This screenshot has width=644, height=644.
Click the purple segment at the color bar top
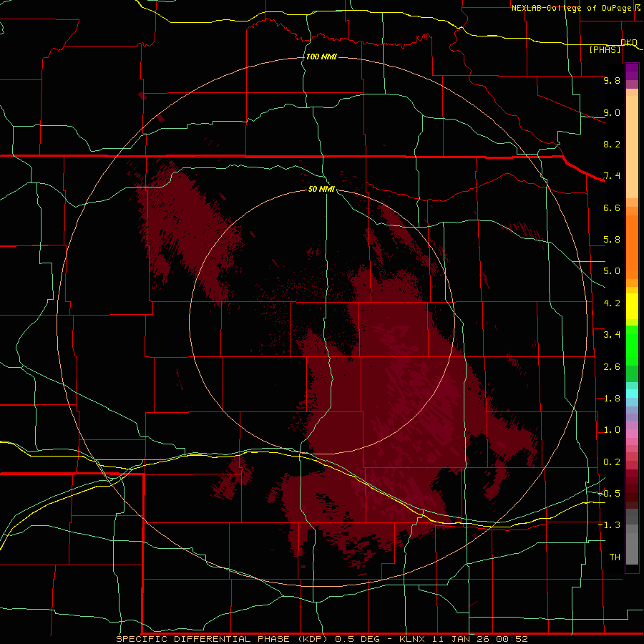(632, 72)
